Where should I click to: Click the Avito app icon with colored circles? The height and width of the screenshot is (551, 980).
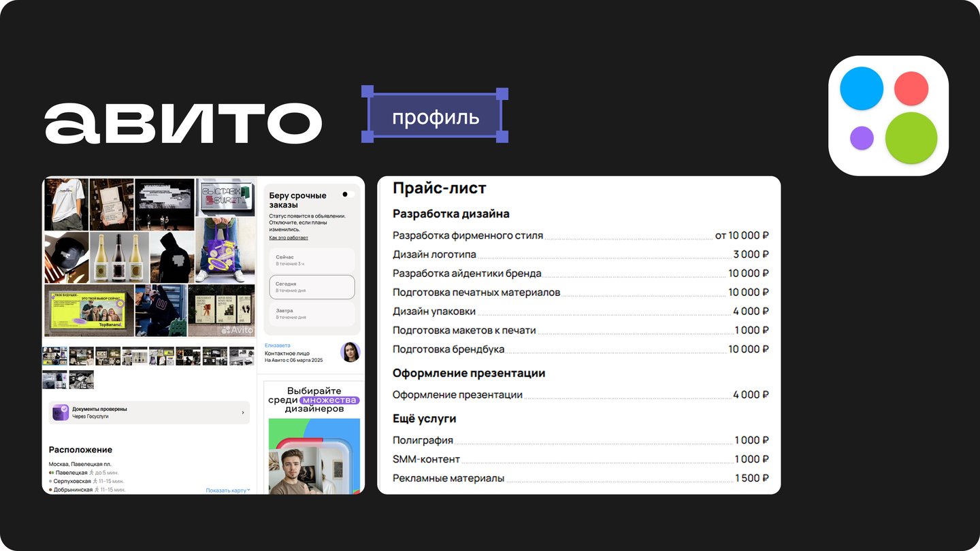[x=888, y=116]
